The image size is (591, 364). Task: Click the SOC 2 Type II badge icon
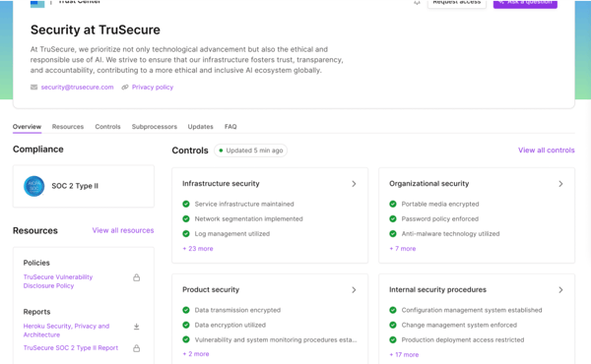point(33,186)
